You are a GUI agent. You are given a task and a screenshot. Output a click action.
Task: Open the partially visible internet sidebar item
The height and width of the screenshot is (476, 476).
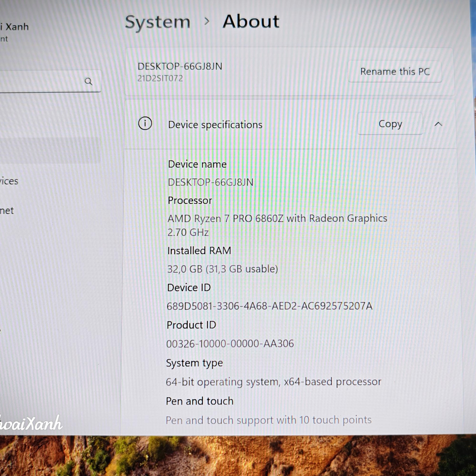coord(7,211)
